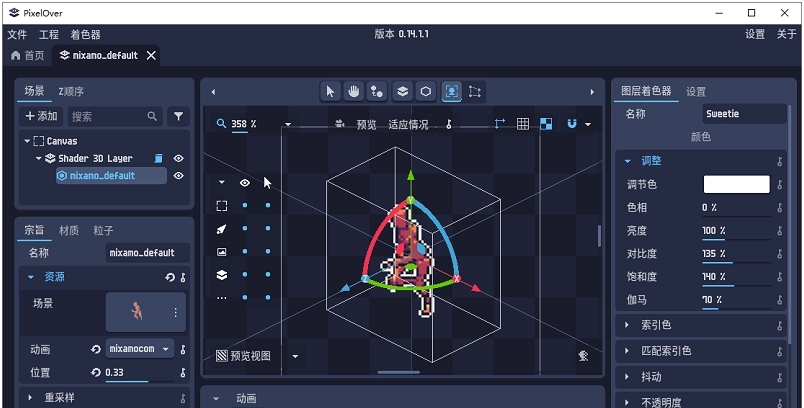Switch to the Z顺序 tab
This screenshot has height=408, width=804.
(71, 91)
